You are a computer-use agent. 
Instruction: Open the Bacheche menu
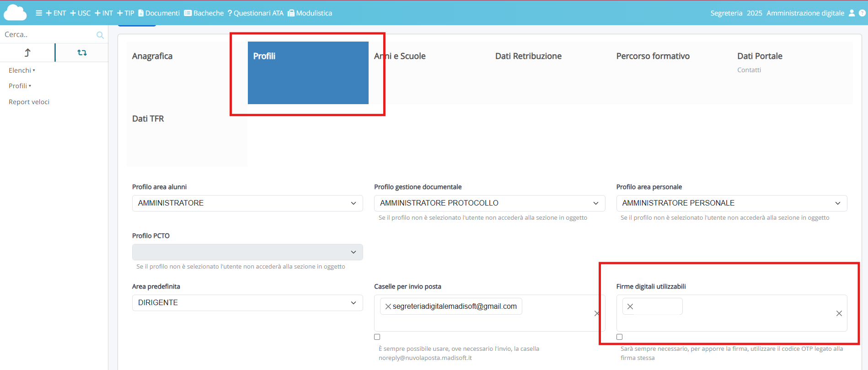[x=204, y=13]
